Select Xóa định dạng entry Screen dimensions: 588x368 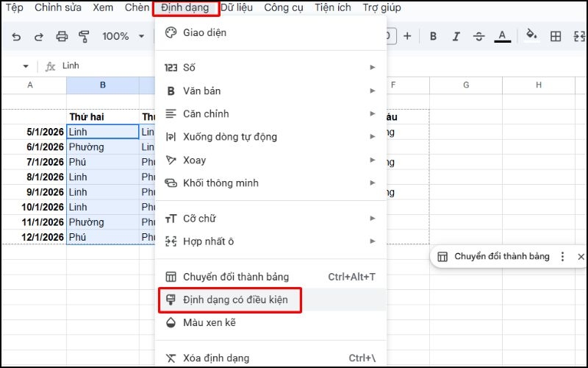coord(270,358)
